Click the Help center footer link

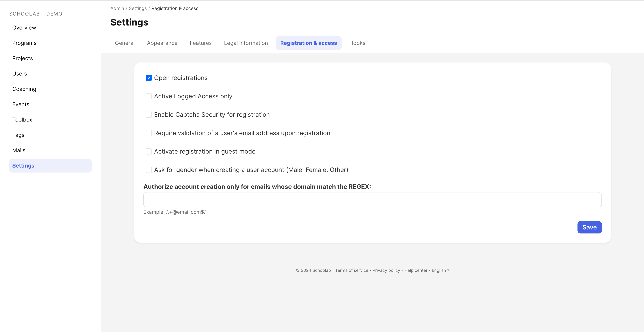(x=416, y=270)
